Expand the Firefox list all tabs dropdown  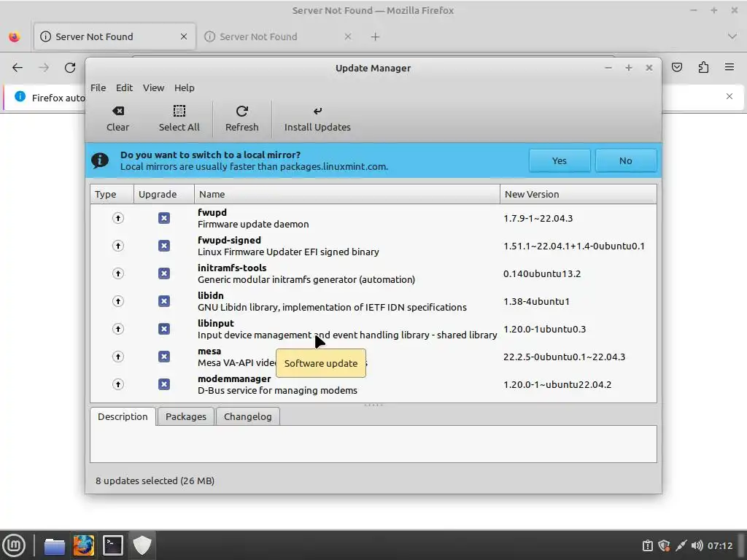[732, 36]
